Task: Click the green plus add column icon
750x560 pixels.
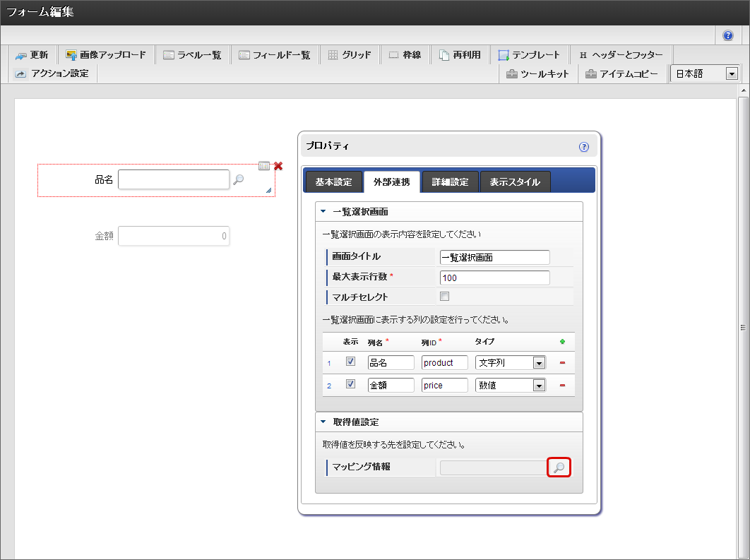Action: click(563, 342)
